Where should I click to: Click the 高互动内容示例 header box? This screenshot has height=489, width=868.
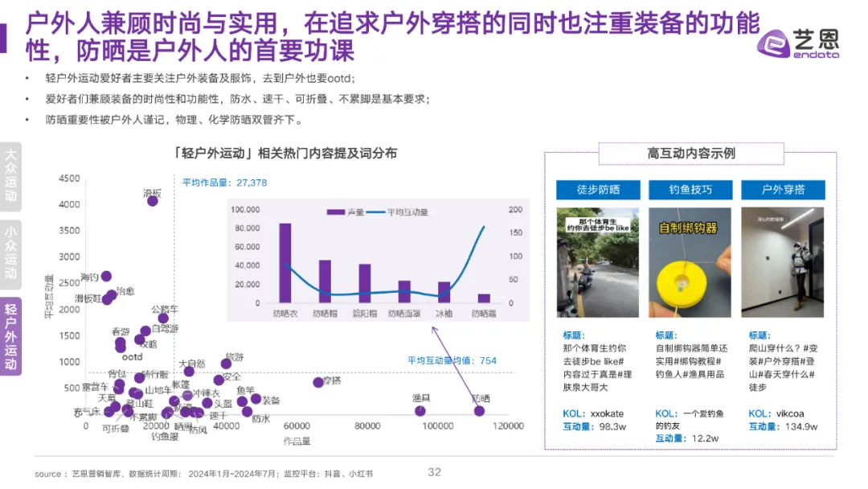(691, 153)
